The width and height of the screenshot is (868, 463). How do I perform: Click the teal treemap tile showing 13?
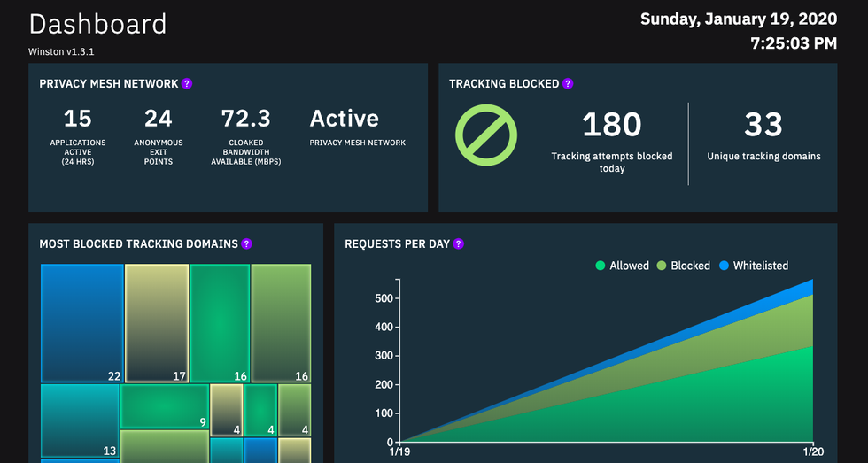tap(80, 421)
